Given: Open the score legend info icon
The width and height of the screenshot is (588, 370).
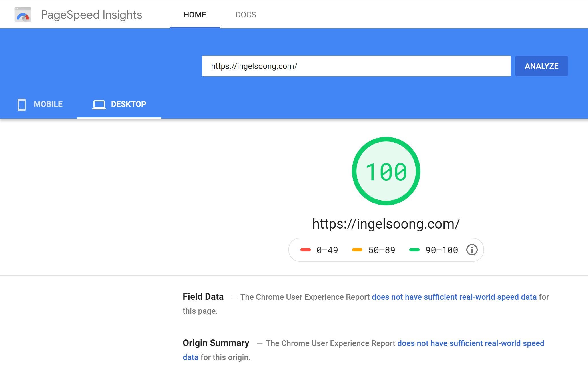Looking at the screenshot, I should pos(472,250).
